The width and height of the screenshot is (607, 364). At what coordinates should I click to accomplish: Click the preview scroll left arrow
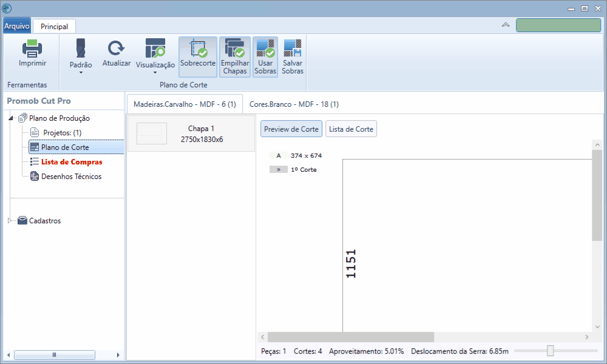[263, 337]
